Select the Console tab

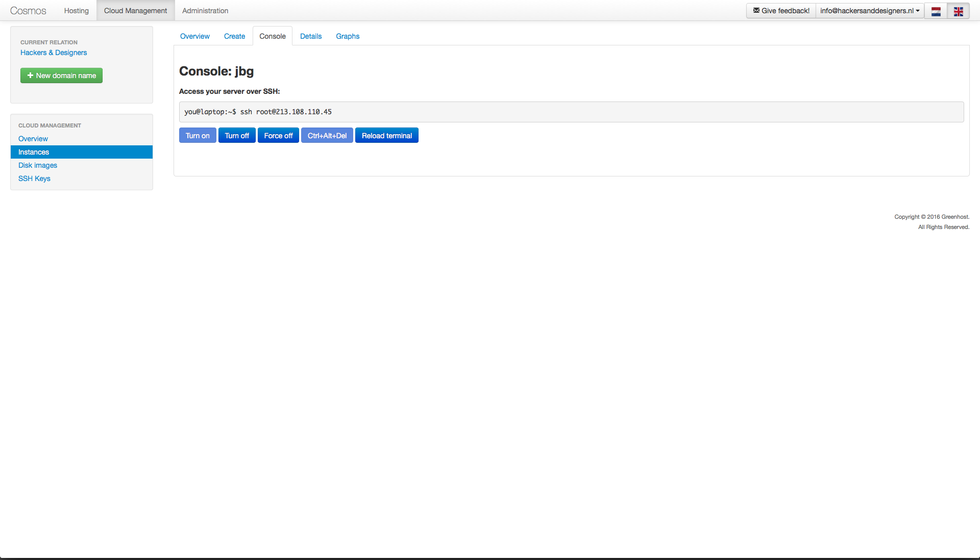[x=273, y=36]
